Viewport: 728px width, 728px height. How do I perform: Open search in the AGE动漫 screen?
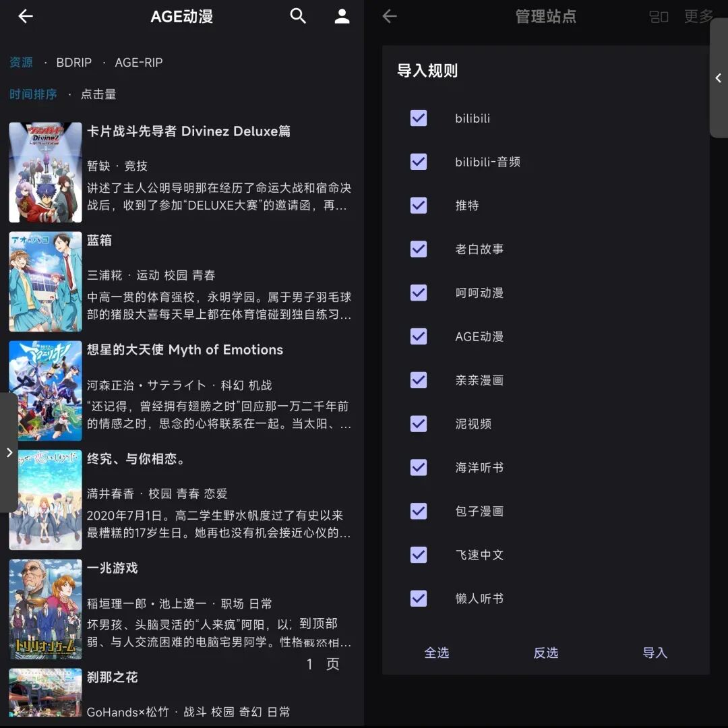point(298,16)
